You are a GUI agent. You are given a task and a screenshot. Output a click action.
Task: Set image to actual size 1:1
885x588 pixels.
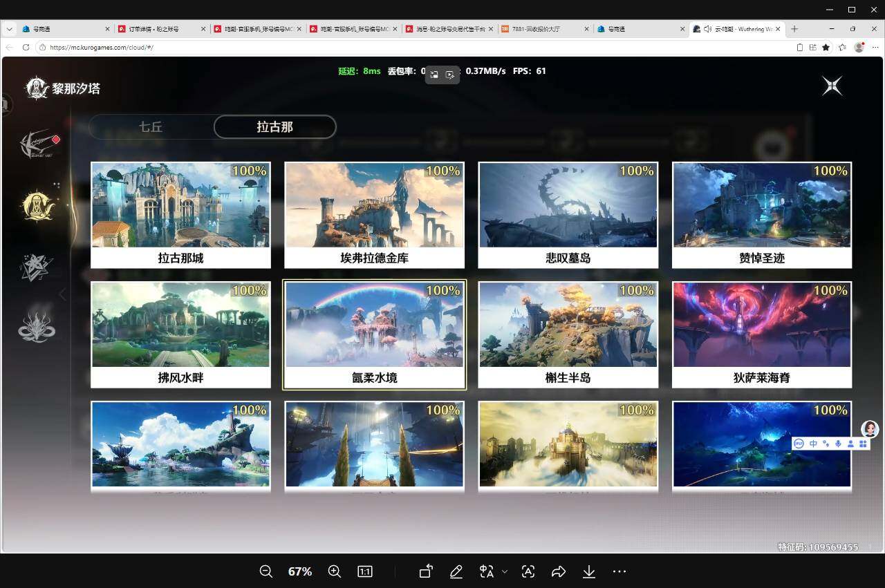[x=365, y=571]
